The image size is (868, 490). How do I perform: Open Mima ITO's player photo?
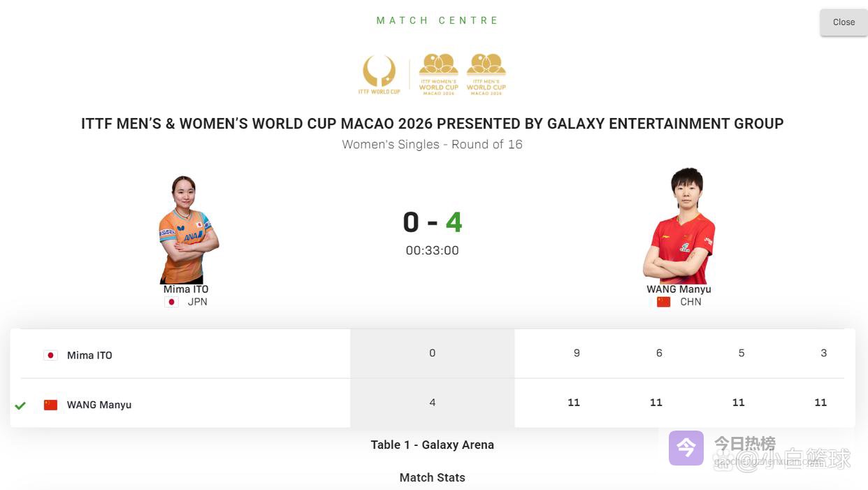tap(187, 229)
